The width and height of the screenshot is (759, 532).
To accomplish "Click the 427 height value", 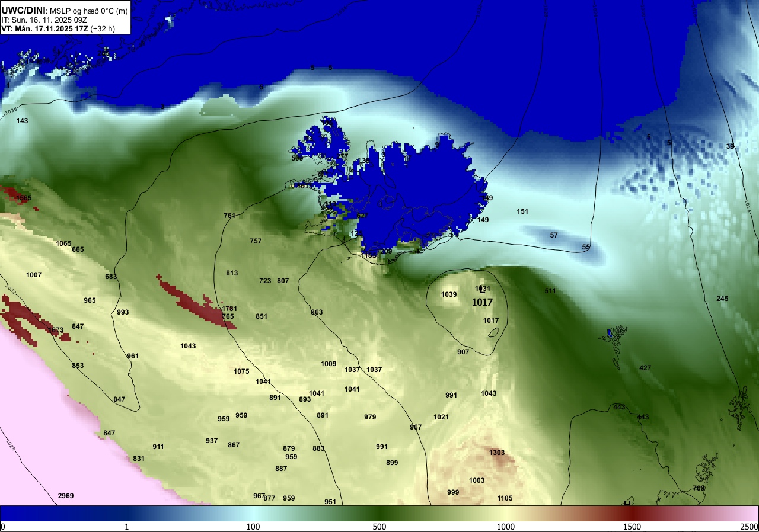I will coord(645,368).
